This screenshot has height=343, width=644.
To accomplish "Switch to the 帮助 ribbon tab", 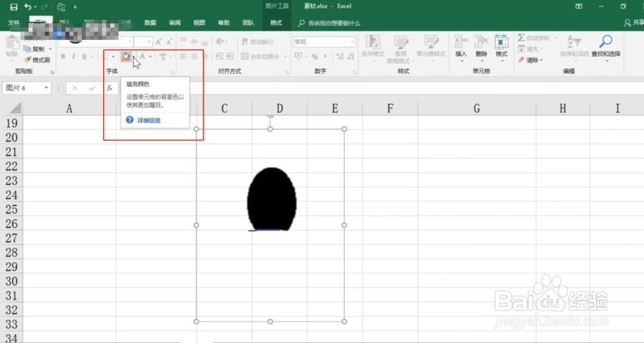I will click(224, 23).
